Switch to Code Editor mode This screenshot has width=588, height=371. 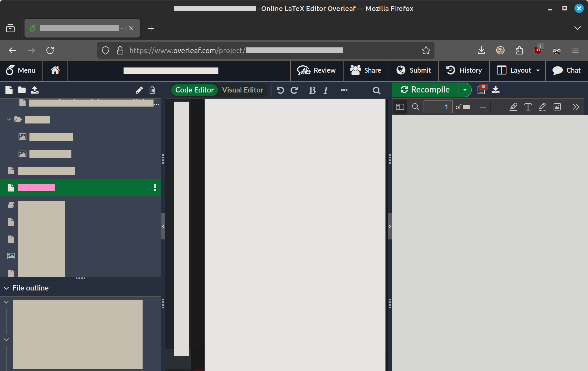pos(194,90)
